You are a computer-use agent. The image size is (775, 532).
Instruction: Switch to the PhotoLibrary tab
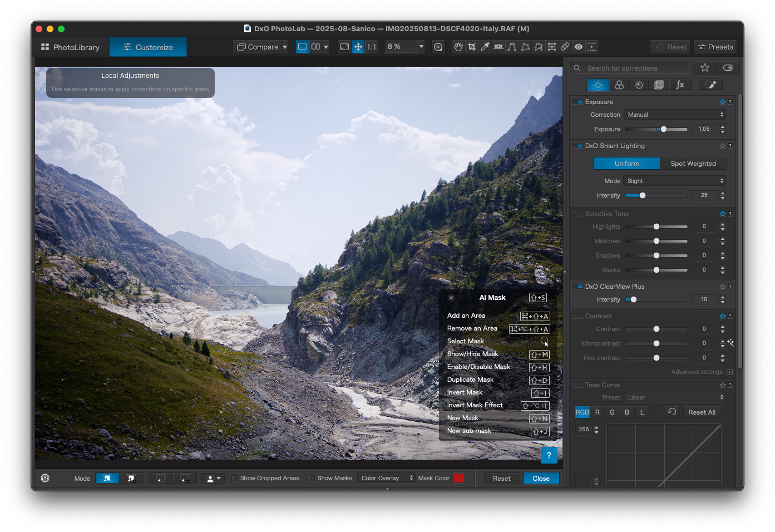(x=71, y=47)
